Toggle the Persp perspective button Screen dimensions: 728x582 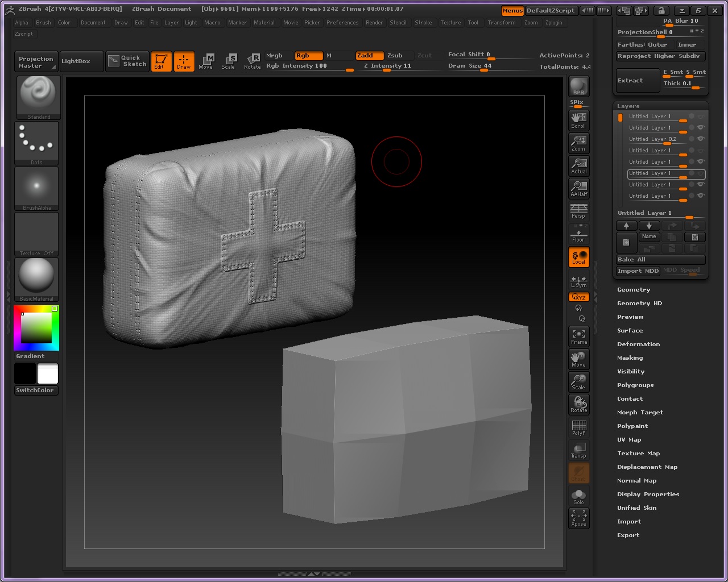coord(578,211)
